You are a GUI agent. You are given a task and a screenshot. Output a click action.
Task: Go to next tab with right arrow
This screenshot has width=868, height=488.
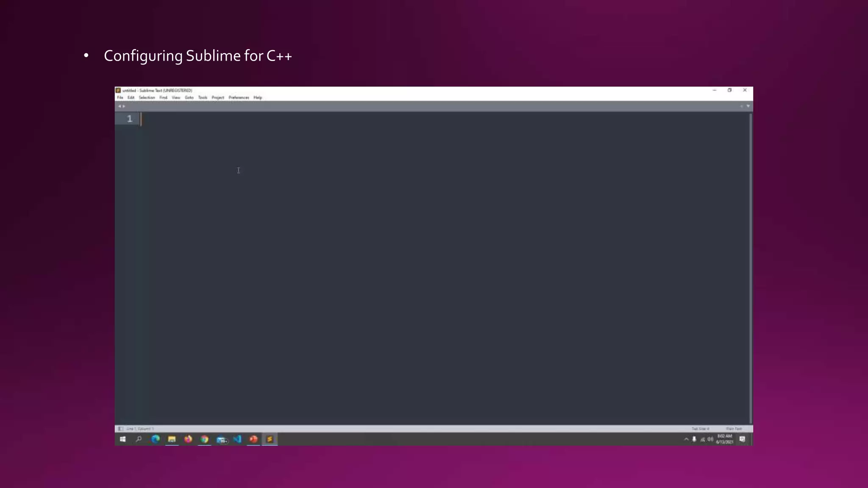click(x=124, y=106)
